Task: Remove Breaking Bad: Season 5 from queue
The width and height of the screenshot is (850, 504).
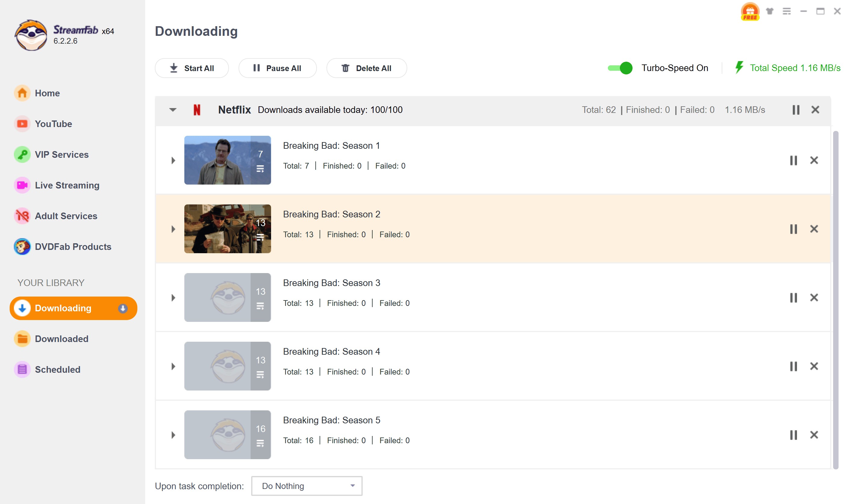Action: pos(814,435)
